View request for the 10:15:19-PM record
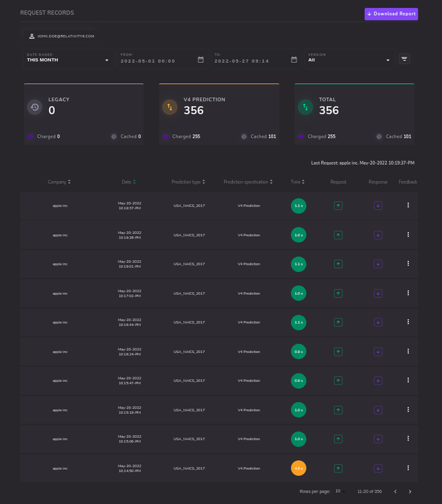 pos(338,410)
